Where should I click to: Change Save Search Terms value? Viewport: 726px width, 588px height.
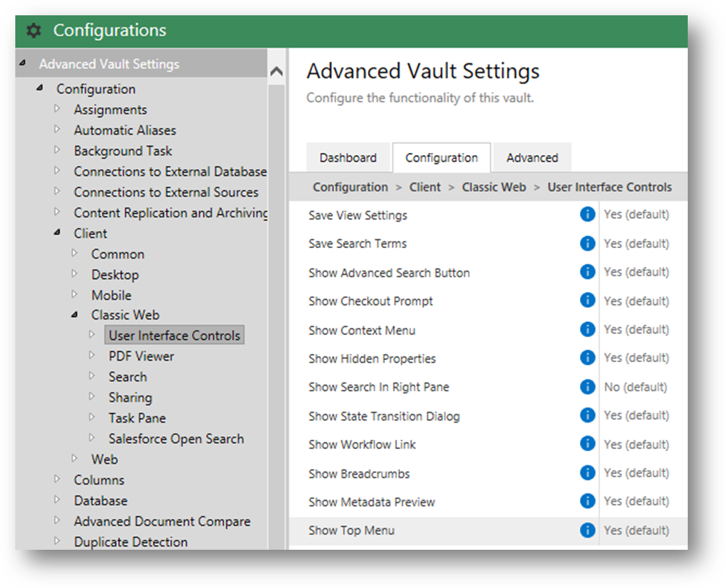(636, 243)
